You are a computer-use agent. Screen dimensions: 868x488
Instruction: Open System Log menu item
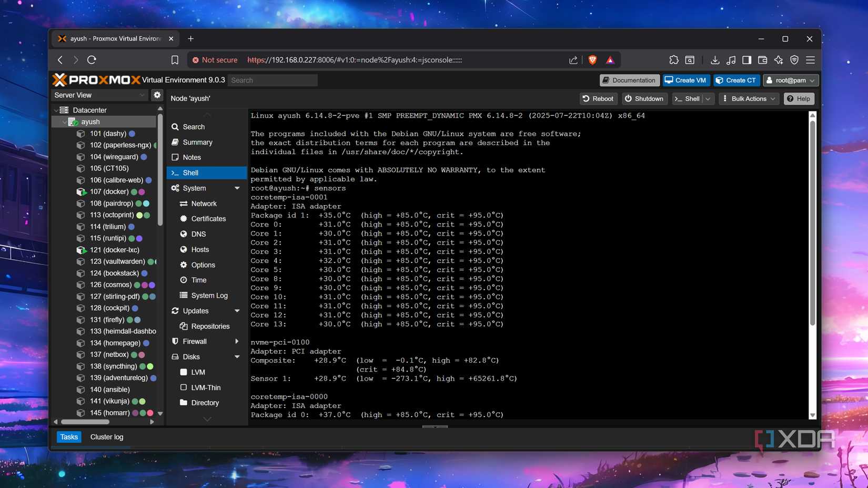tap(207, 296)
